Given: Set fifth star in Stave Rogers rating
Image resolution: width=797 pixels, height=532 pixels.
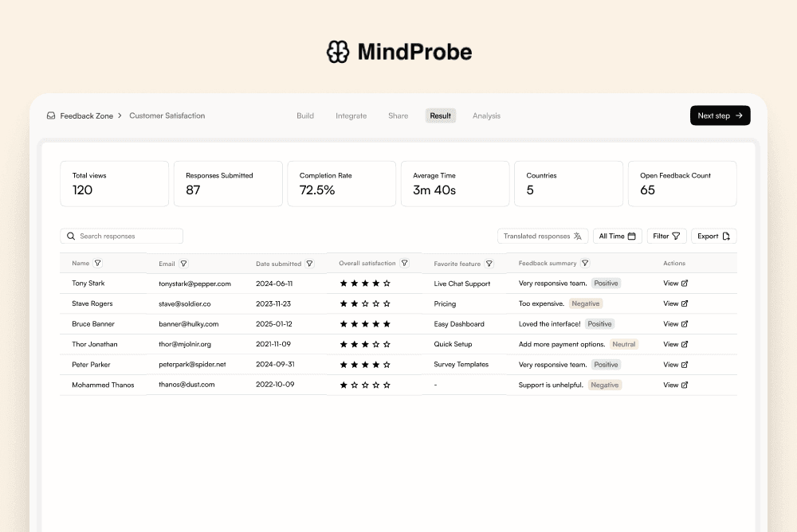Looking at the screenshot, I should 387,303.
